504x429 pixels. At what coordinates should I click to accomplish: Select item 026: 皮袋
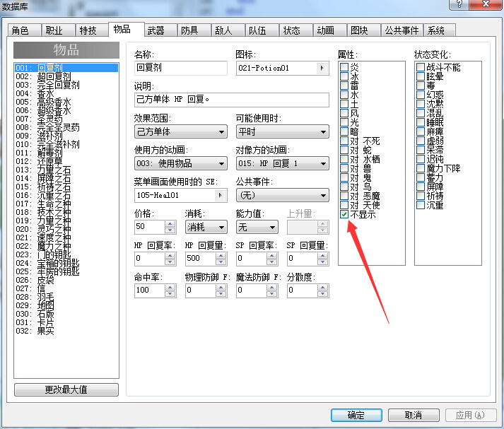point(66,280)
